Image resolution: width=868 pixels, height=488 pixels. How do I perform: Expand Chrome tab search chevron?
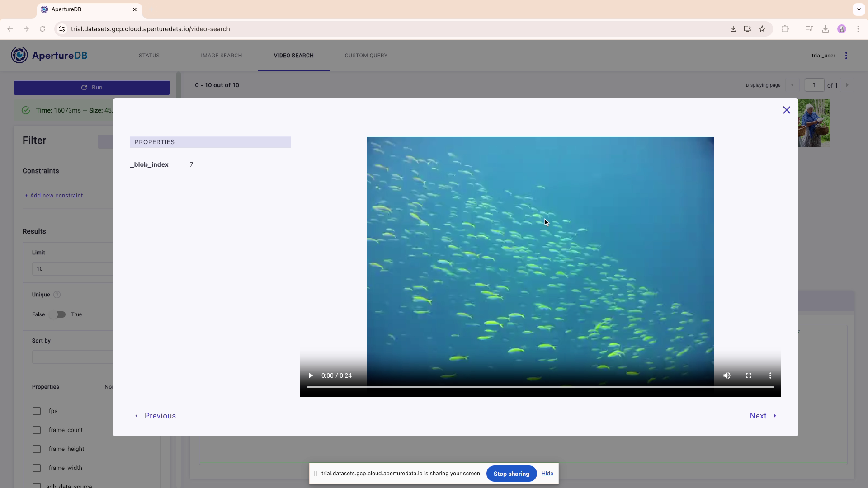859,9
